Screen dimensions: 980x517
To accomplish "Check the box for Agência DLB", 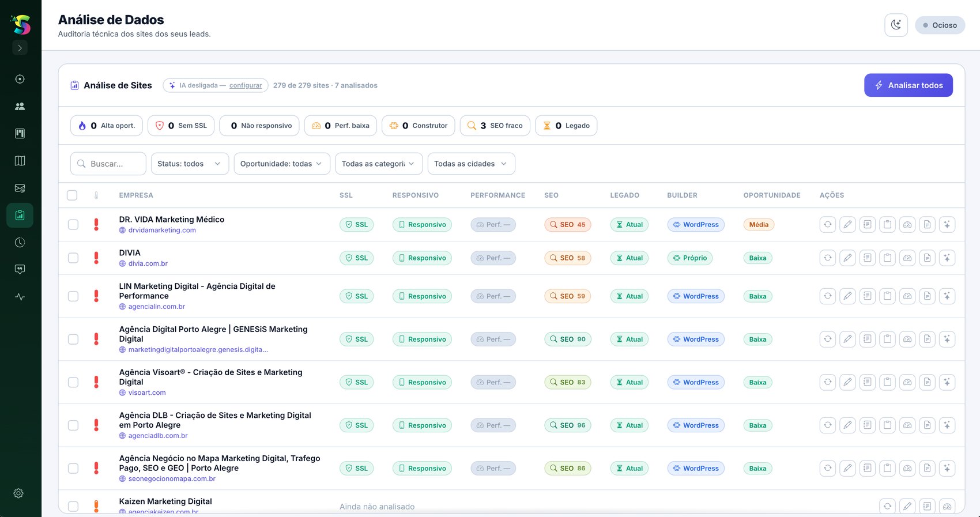I will pyautogui.click(x=73, y=425).
